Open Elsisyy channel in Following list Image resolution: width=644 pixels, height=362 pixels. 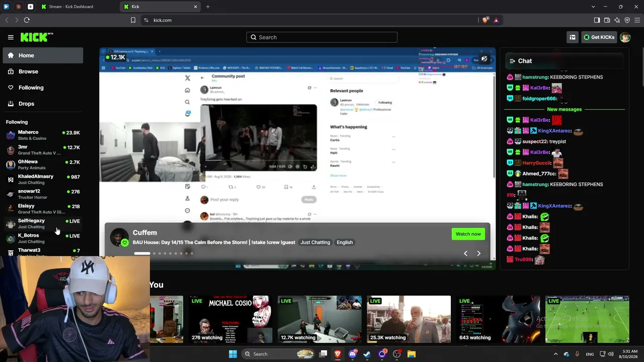[x=43, y=209]
